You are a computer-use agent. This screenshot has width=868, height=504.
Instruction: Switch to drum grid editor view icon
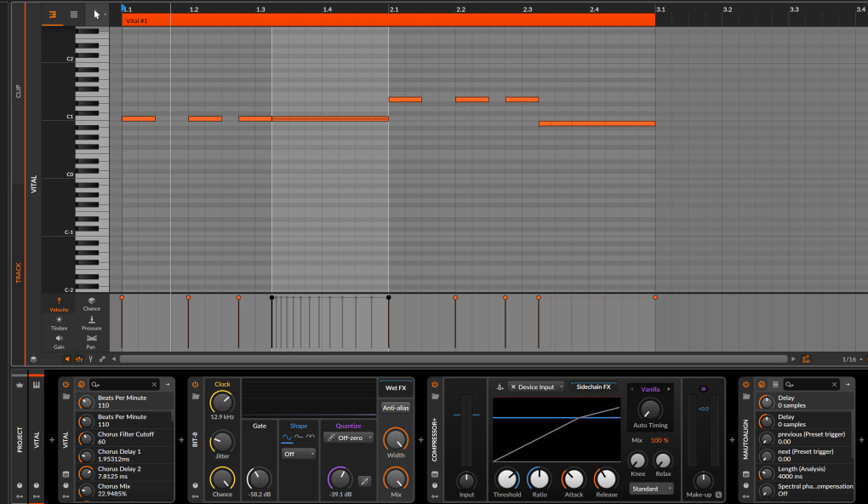pyautogui.click(x=74, y=14)
